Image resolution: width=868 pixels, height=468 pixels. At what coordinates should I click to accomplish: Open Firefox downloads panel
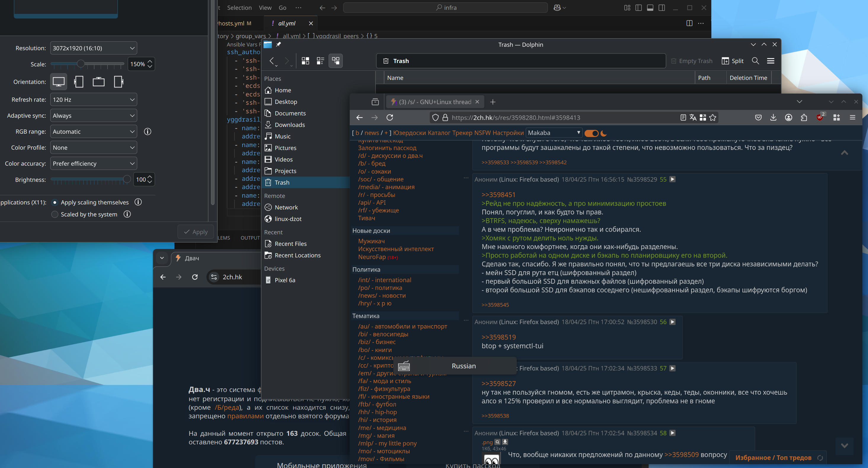point(773,117)
